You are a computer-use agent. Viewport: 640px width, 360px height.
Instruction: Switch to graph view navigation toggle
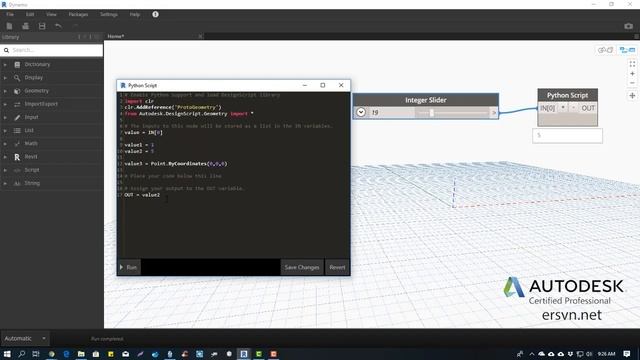pyautogui.click(x=627, y=50)
